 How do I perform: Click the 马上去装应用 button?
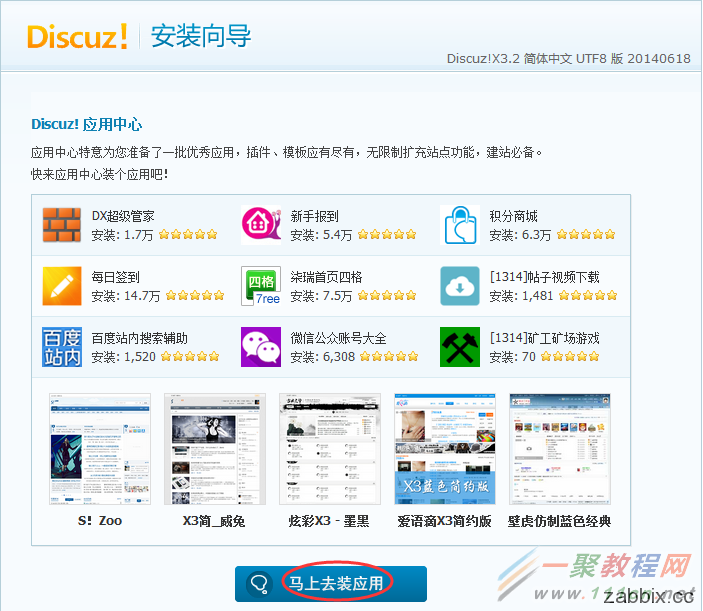[331, 584]
